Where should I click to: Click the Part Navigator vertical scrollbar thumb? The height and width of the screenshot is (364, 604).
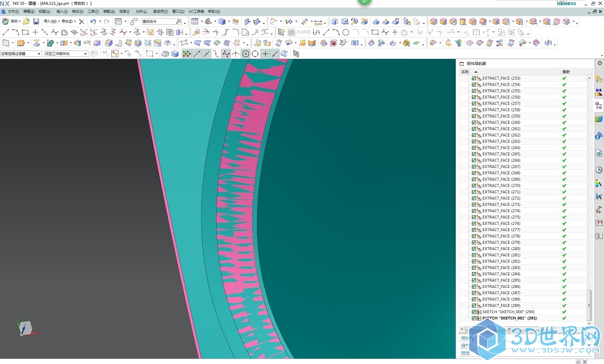[590, 305]
